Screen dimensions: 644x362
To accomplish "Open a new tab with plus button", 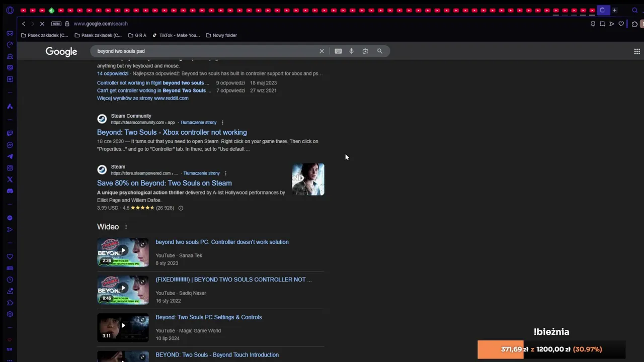I will coord(614,10).
